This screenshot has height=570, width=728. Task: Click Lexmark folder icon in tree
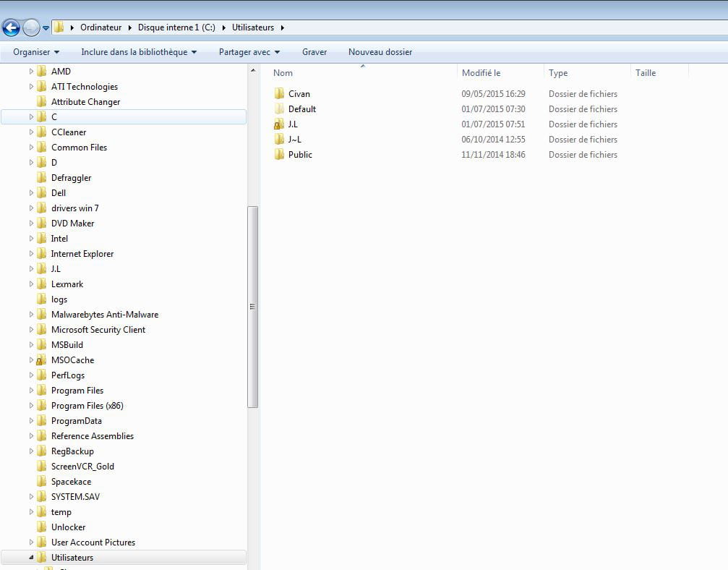tap(42, 284)
